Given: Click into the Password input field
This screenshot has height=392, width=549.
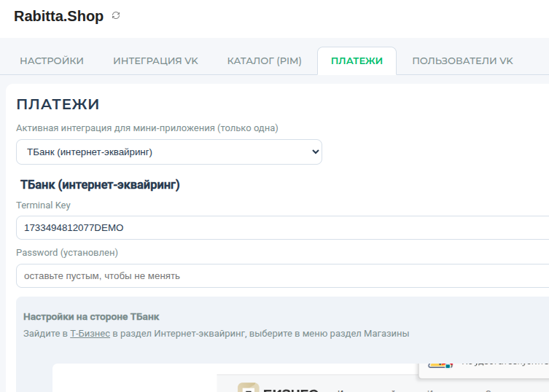Looking at the screenshot, I should pyautogui.click(x=283, y=276).
